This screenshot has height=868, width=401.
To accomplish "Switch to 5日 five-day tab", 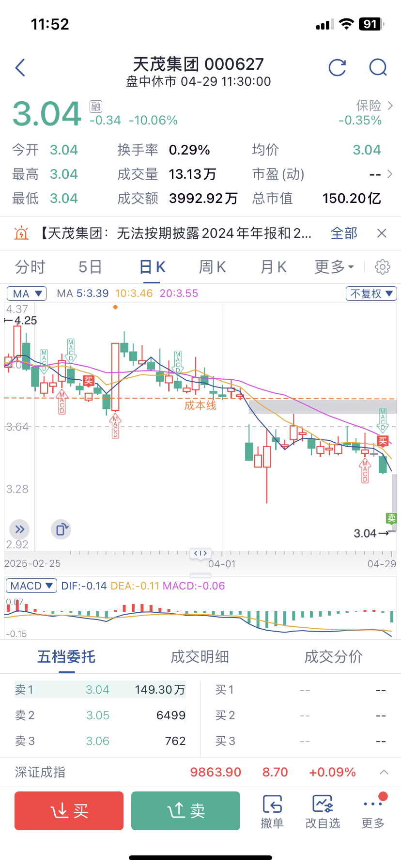I will click(x=90, y=267).
